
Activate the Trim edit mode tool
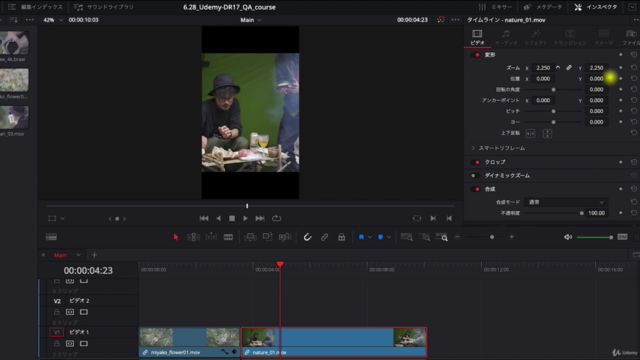pos(193,237)
